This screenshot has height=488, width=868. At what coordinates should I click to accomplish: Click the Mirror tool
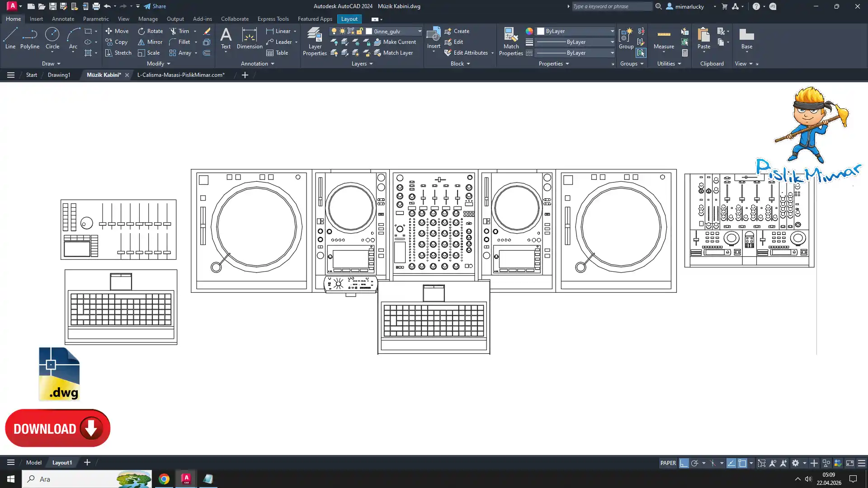click(150, 42)
